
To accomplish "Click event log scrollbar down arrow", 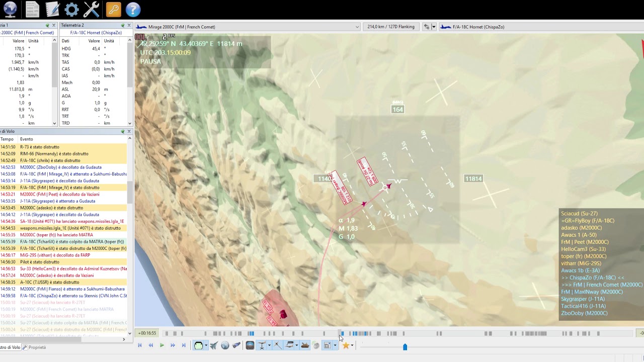I will 129,333.
